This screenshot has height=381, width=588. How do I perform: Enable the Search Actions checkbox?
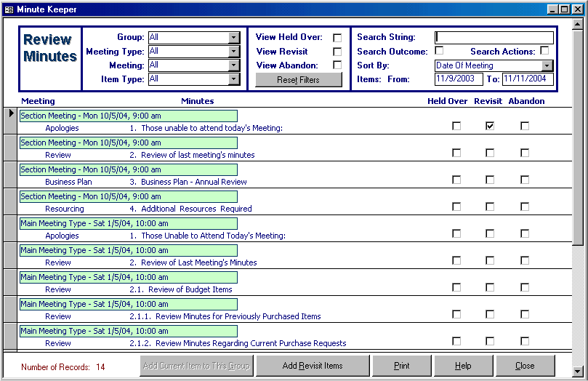pos(544,51)
